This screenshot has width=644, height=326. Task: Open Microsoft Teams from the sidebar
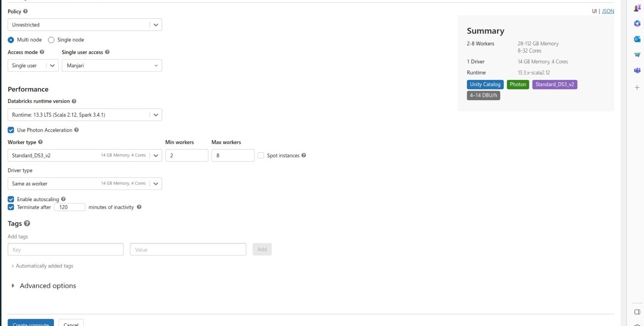point(637,70)
